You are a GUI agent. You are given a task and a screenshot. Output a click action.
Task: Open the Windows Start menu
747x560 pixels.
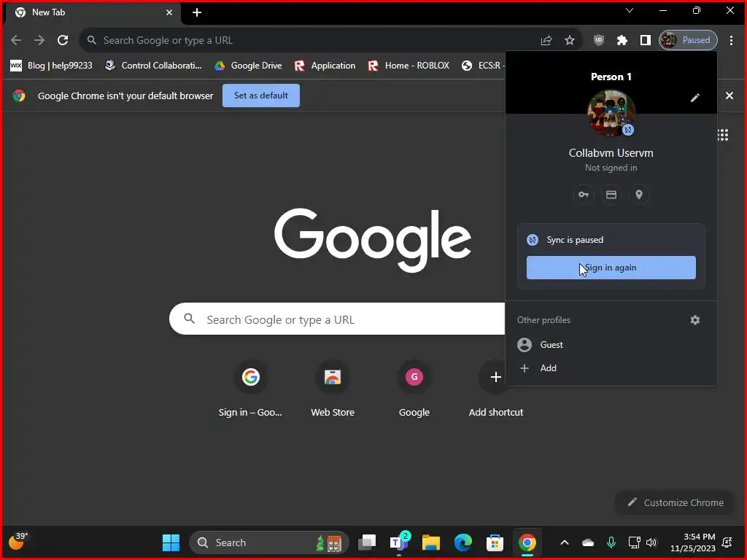[x=171, y=542]
